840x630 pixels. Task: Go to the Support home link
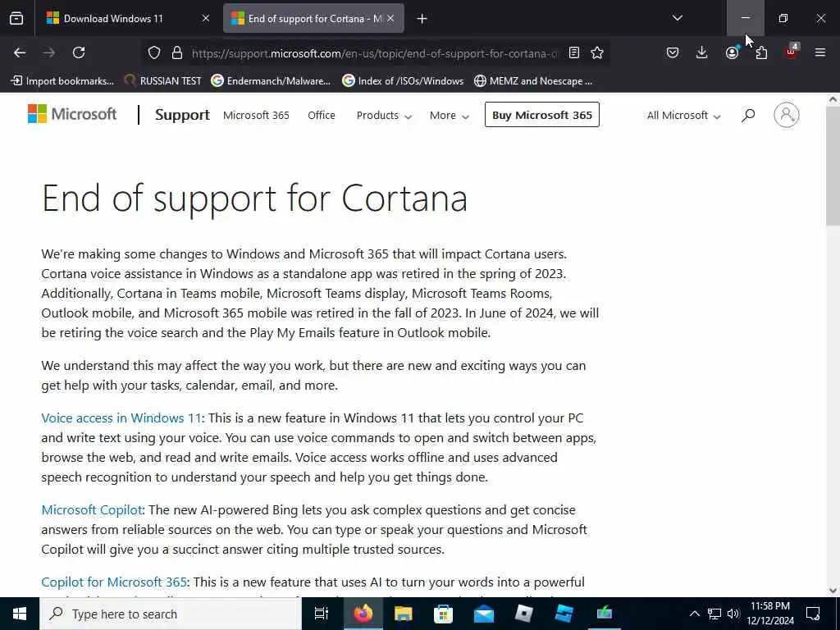[x=182, y=115]
